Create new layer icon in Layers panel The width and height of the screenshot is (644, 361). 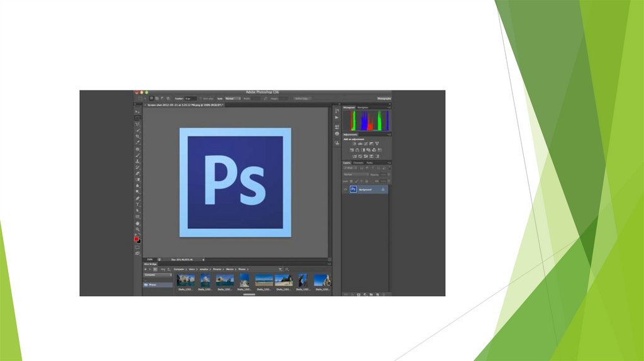377,294
